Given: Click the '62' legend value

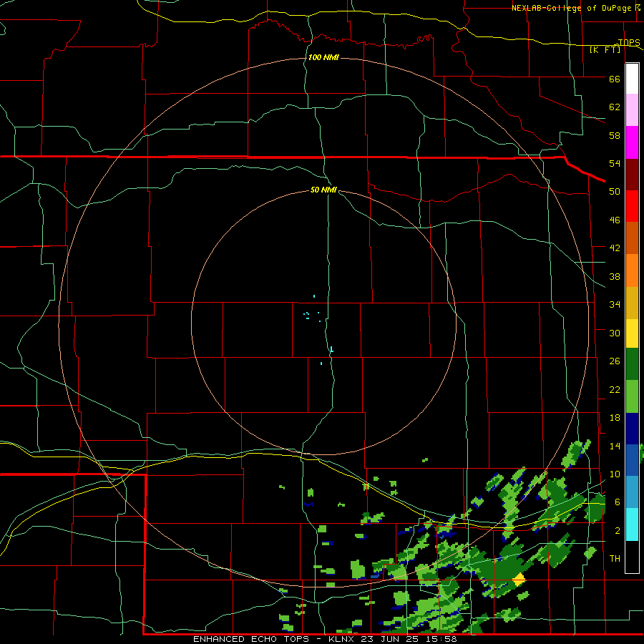Looking at the screenshot, I should pyautogui.click(x=615, y=107).
